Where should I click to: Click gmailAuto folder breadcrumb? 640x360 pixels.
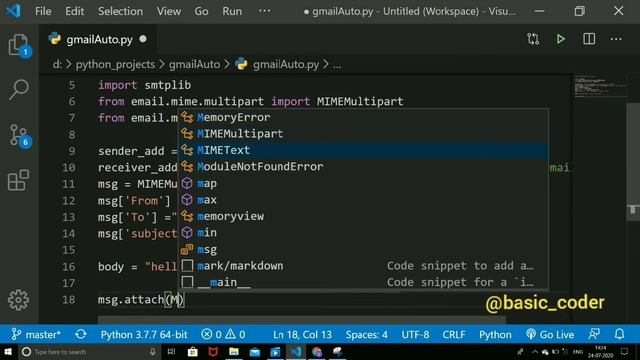click(x=194, y=64)
